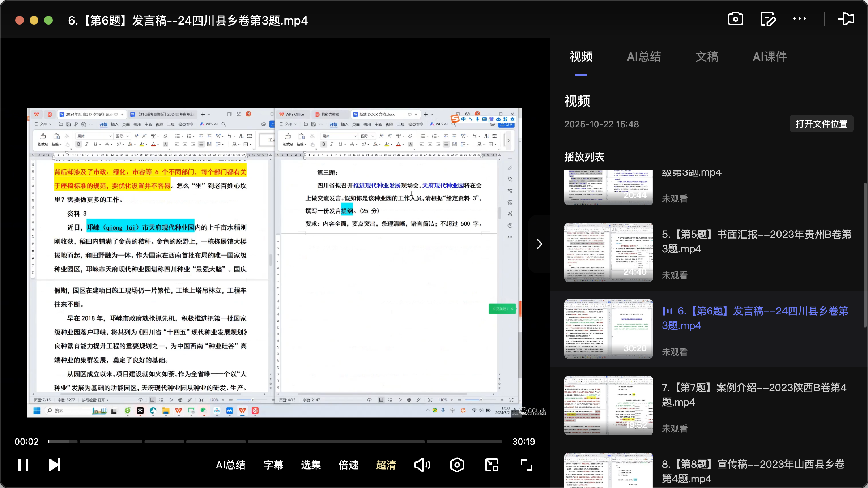Skip to the next video

54,465
